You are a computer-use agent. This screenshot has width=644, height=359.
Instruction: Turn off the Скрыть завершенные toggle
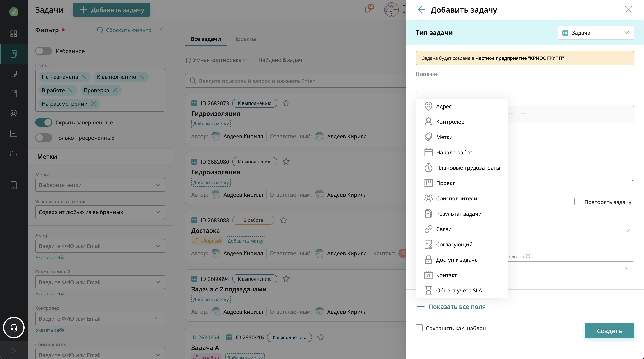tap(44, 123)
